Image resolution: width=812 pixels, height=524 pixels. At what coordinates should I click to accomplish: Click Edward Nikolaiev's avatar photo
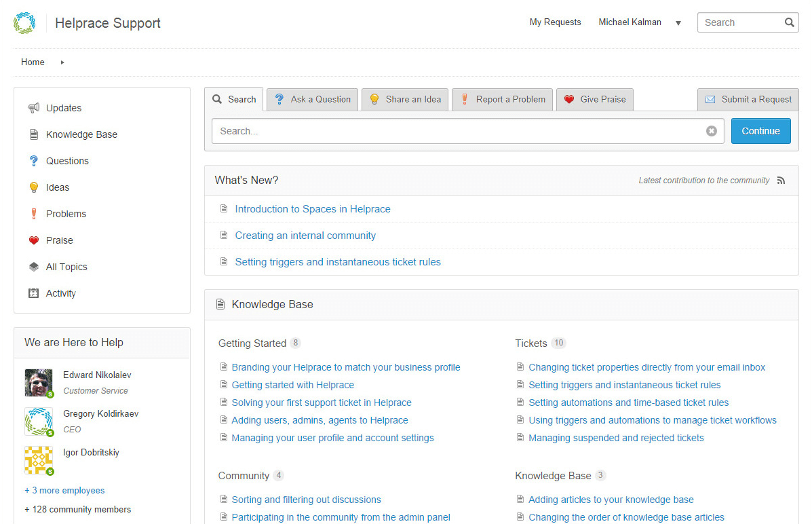click(x=38, y=383)
